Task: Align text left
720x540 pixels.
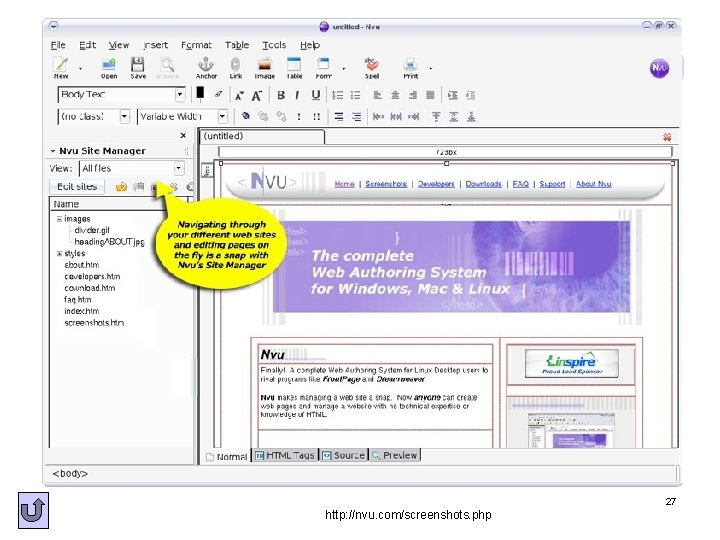Action: coord(377,95)
